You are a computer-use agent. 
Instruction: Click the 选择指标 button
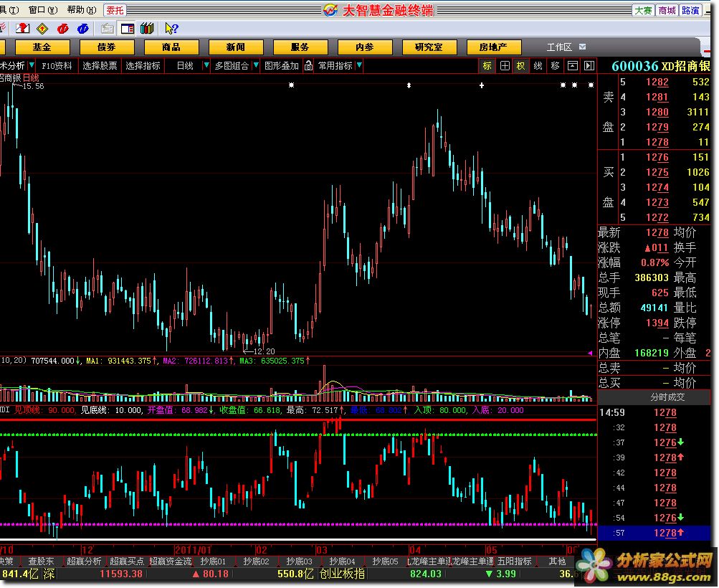click(x=143, y=65)
